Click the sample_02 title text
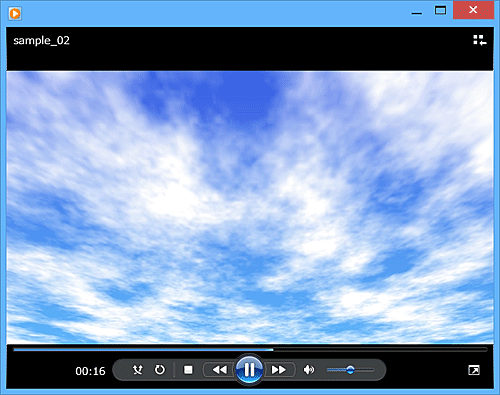The width and height of the screenshot is (500, 395). [x=41, y=41]
